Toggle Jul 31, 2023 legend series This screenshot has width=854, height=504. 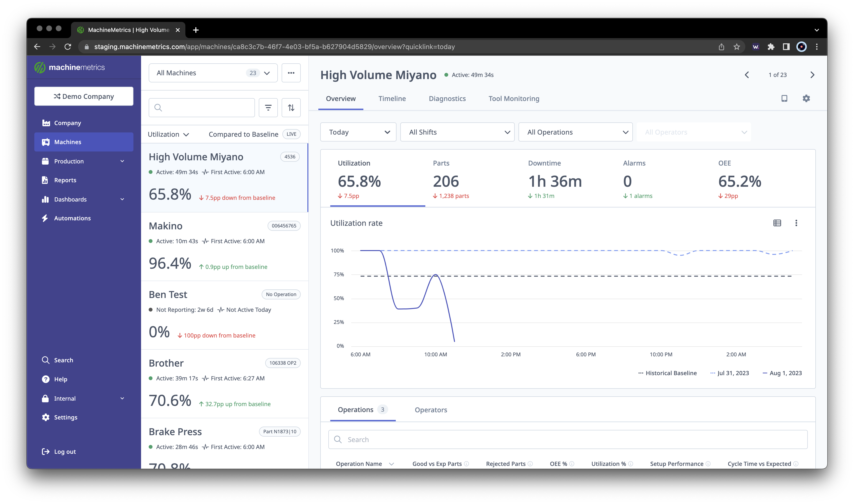[729, 373]
